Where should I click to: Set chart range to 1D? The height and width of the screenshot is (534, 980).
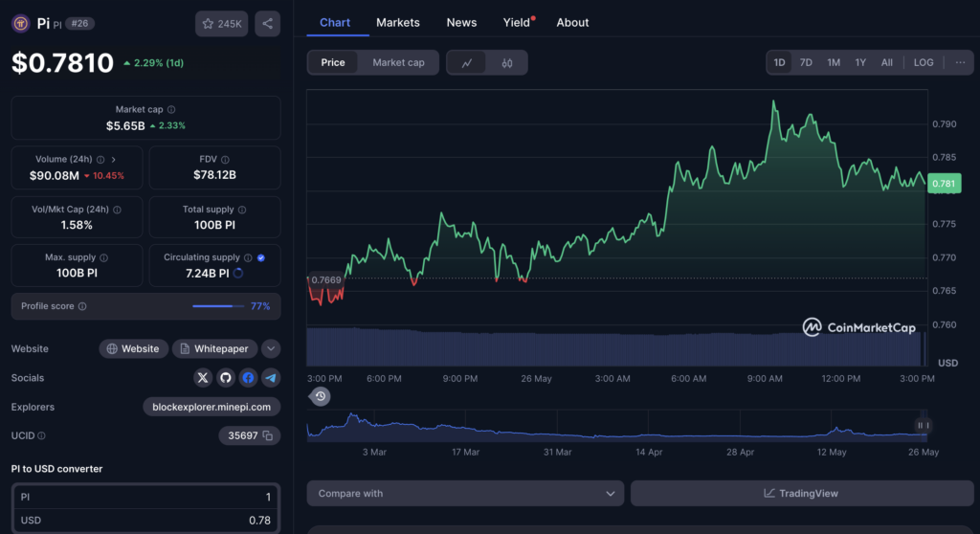pos(779,62)
